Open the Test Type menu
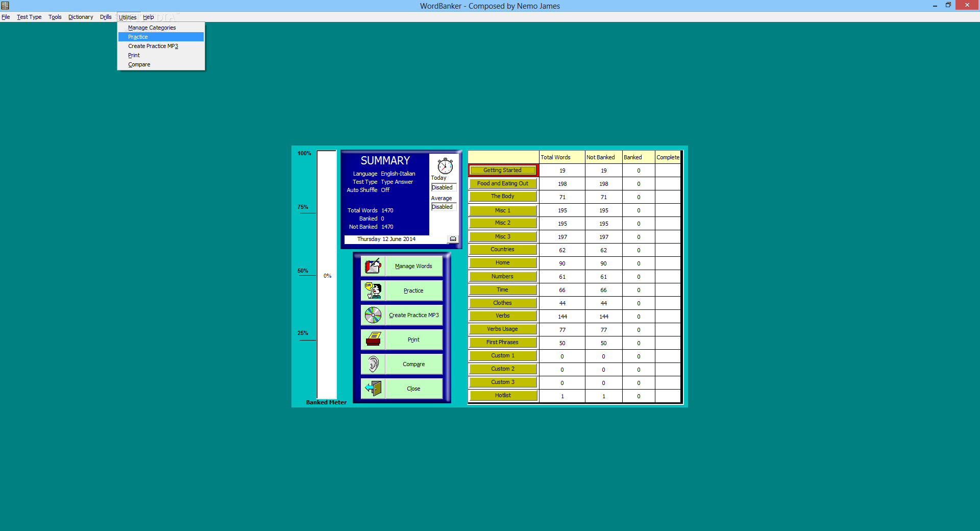Image resolution: width=980 pixels, height=531 pixels. 29,17
